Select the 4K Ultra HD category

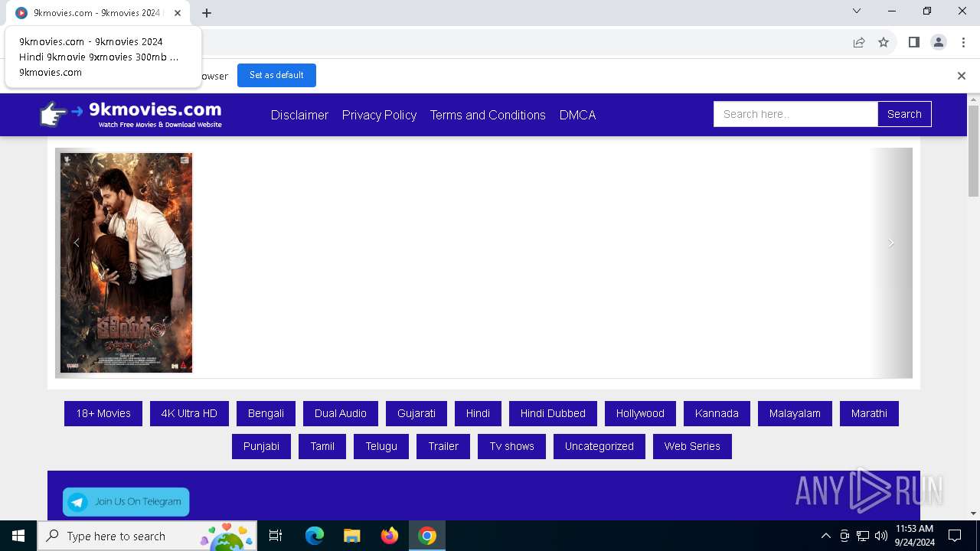tap(189, 413)
